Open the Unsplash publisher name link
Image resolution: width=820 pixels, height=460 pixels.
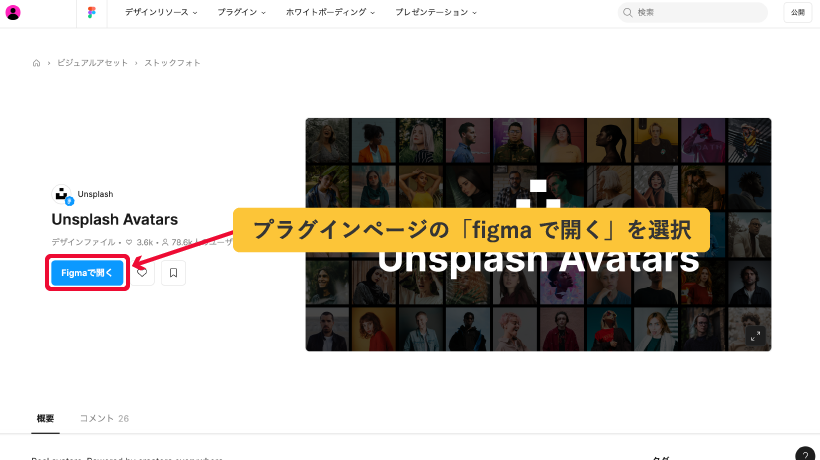pyautogui.click(x=95, y=194)
